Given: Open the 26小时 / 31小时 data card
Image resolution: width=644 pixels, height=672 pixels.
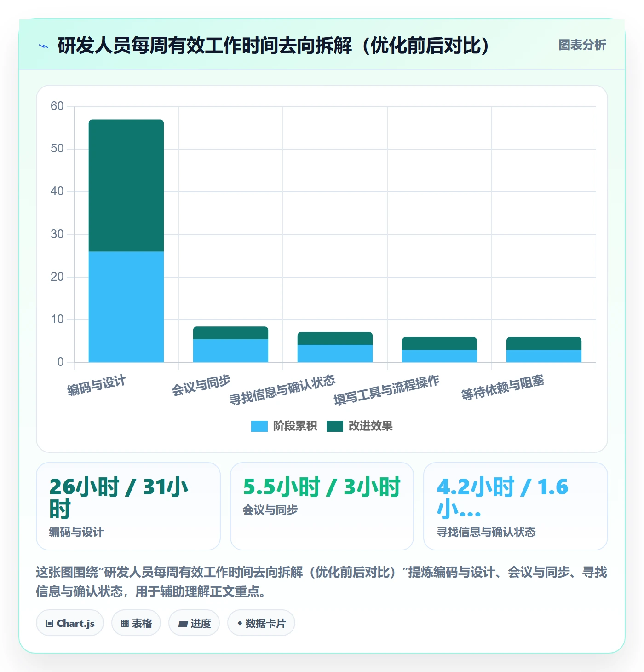Looking at the screenshot, I should point(128,506).
